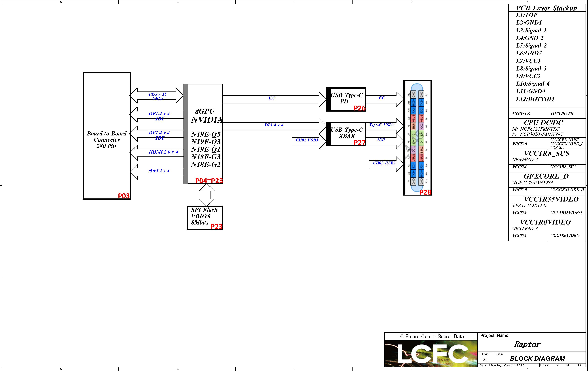
Task: Click the BLOCK DIAGRAM title field
Action: click(x=537, y=358)
